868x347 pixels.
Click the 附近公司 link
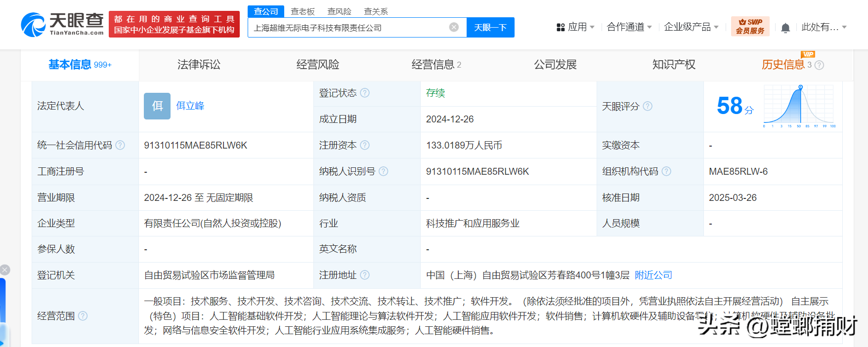[x=653, y=275]
